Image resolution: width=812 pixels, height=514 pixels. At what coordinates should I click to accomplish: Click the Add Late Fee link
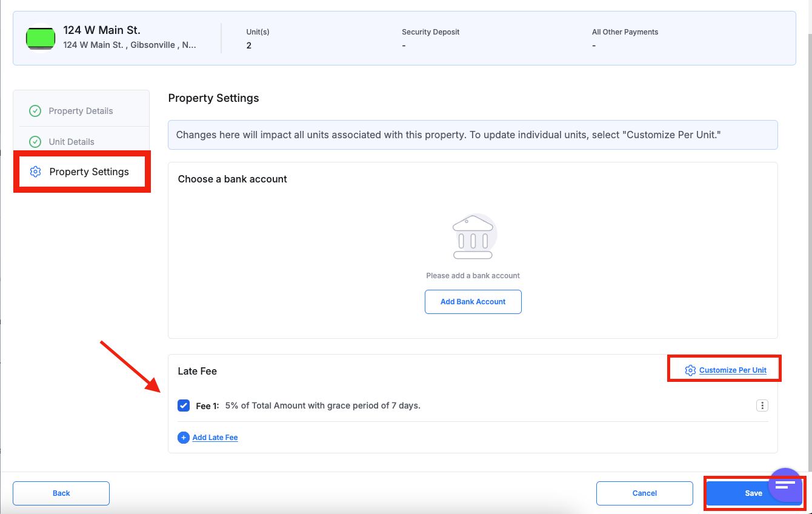coord(215,438)
